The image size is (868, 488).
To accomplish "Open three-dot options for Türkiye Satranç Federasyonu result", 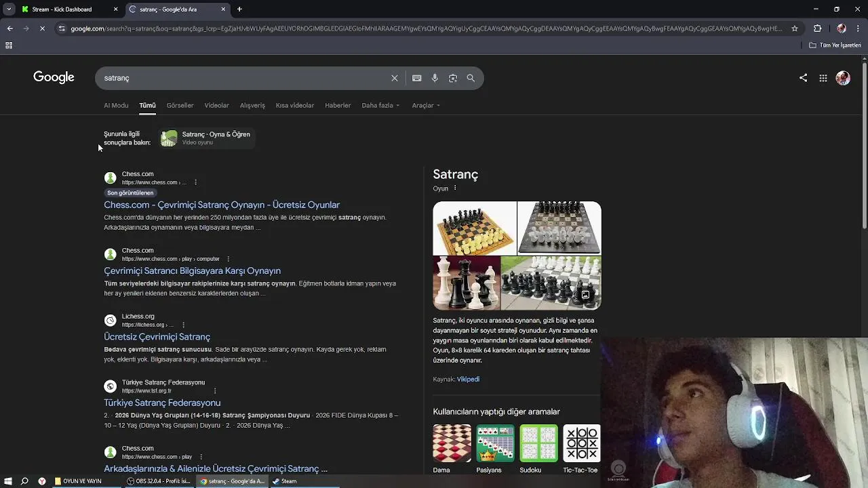I will click(215, 391).
